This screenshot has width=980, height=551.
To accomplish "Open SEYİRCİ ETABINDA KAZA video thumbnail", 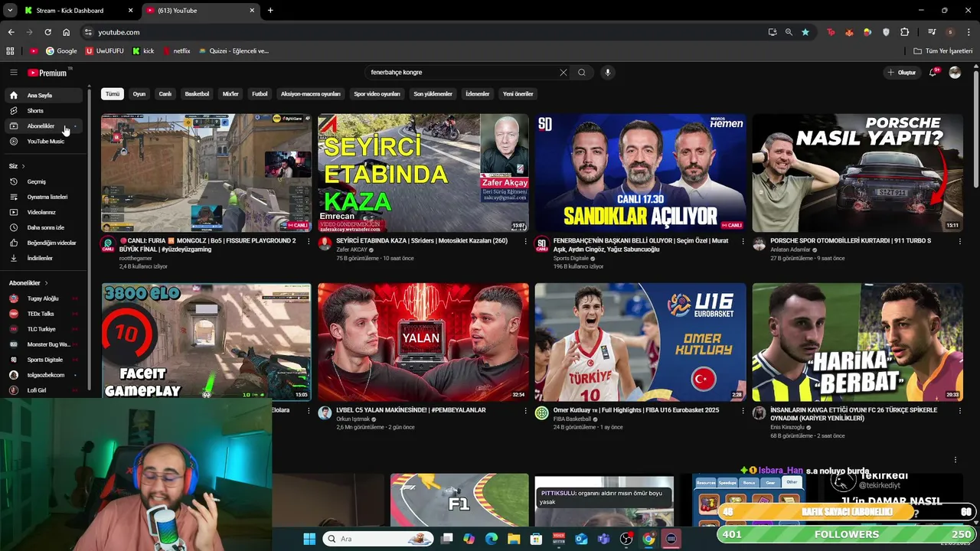I will [x=423, y=173].
